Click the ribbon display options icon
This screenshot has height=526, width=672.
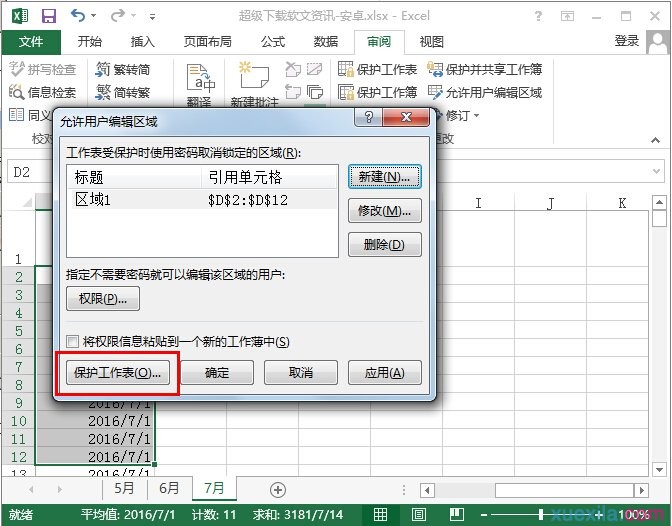(567, 16)
